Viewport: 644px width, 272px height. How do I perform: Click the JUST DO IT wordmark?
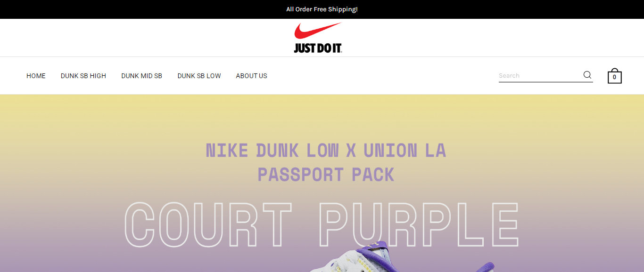click(x=318, y=48)
